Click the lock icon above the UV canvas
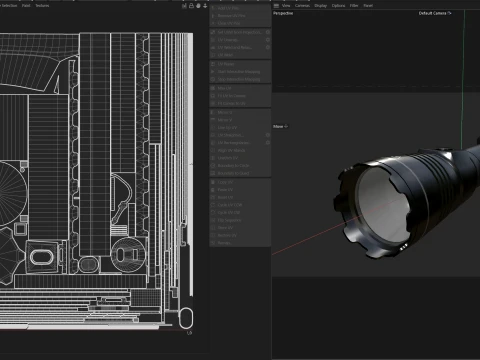Viewport: 480px width, 360px height. (x=191, y=6)
